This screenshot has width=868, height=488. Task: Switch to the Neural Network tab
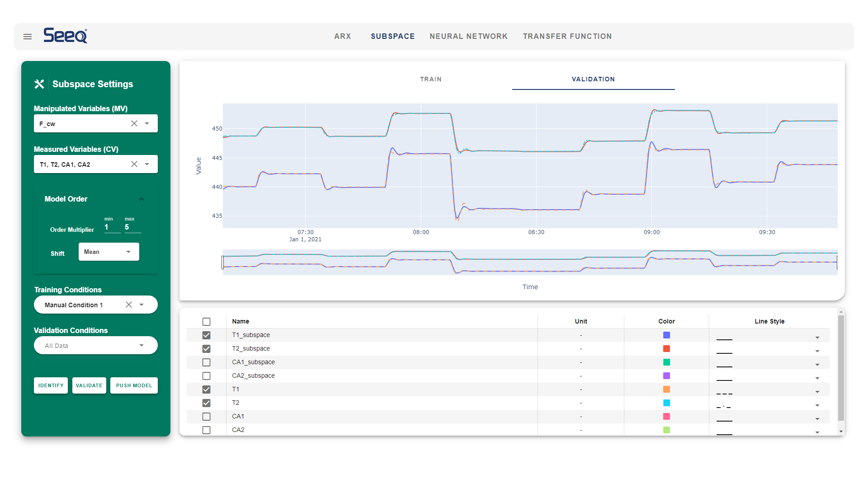468,36
